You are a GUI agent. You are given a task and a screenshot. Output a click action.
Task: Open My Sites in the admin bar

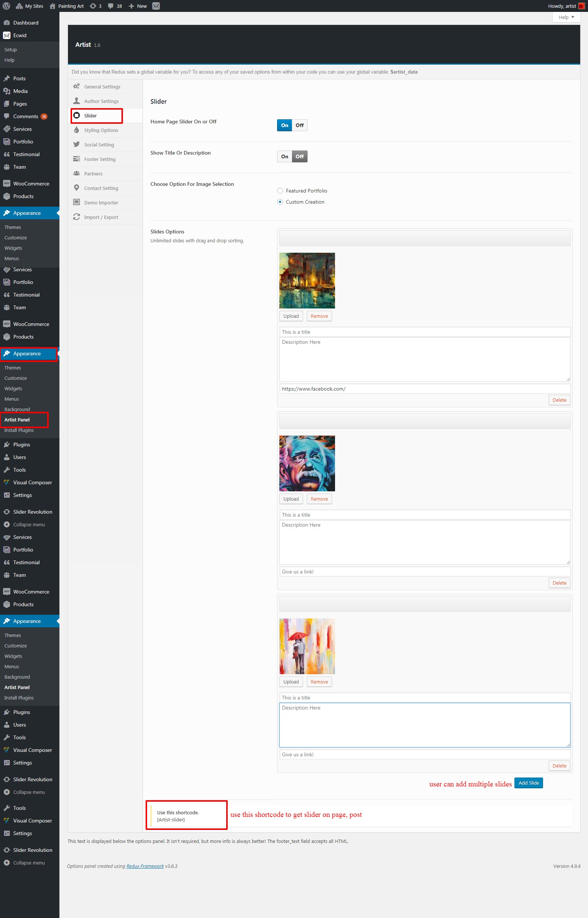[29, 6]
